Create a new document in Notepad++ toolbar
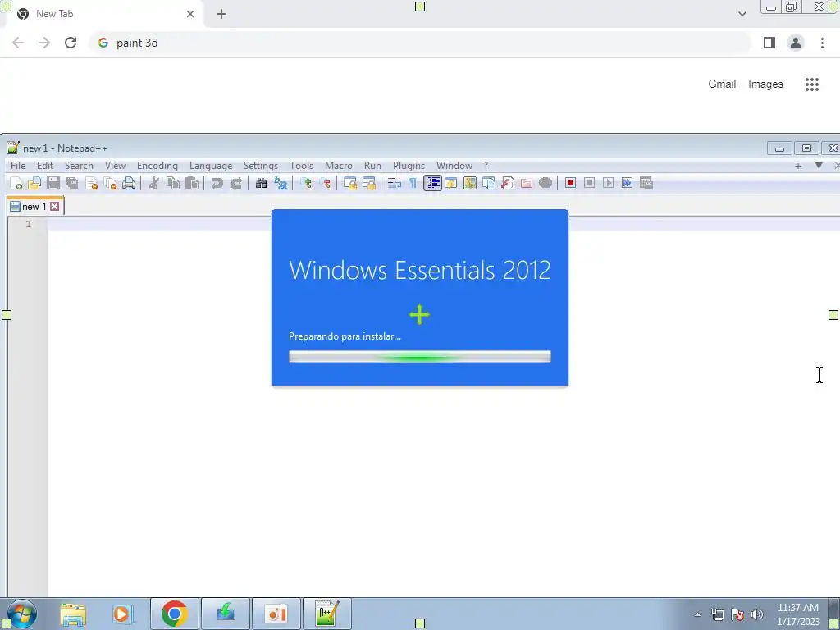840x630 pixels. point(16,183)
